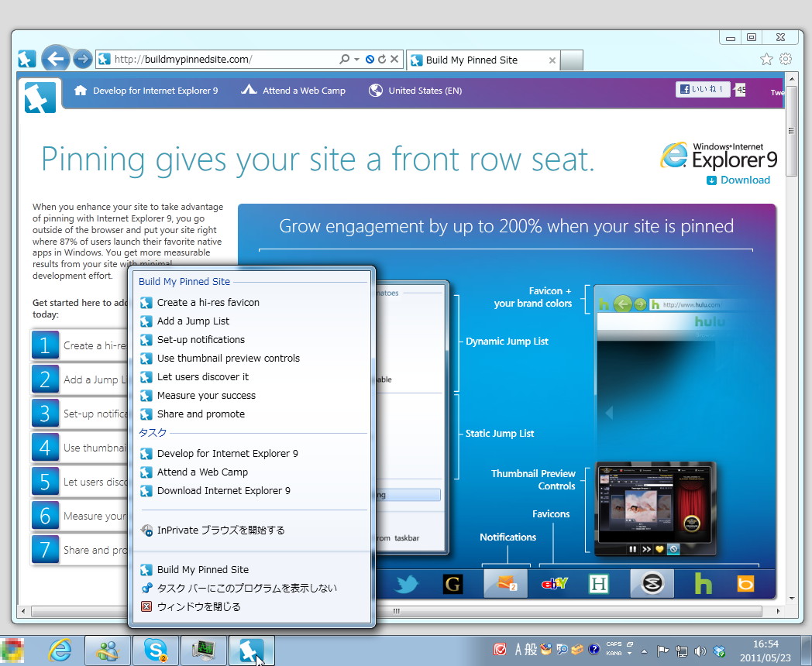Click step 3 number tile

pos(45,414)
